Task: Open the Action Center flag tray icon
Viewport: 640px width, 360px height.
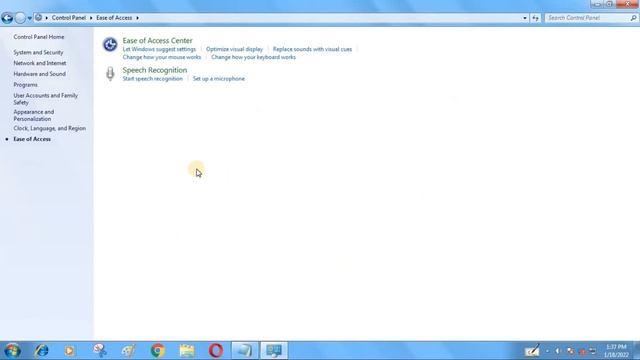Action: (x=571, y=351)
